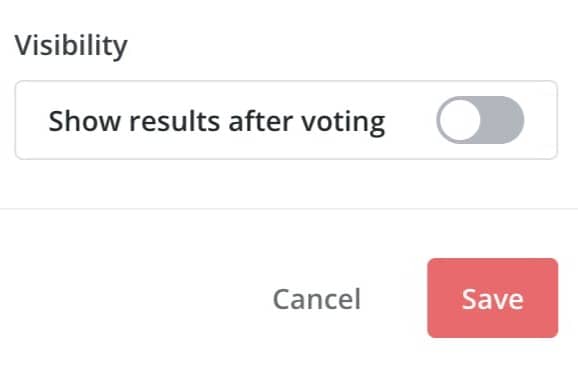This screenshot has width=578, height=366.
Task: Select the Show results after voting label
Action: click(217, 122)
